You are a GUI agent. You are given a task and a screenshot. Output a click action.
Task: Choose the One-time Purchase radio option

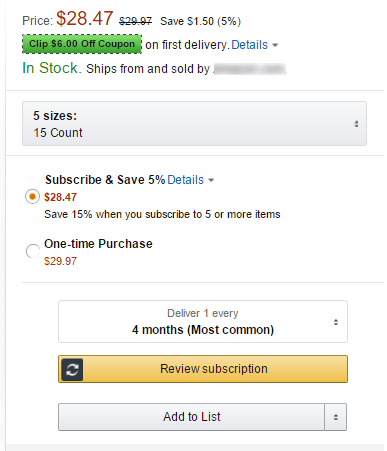33,251
